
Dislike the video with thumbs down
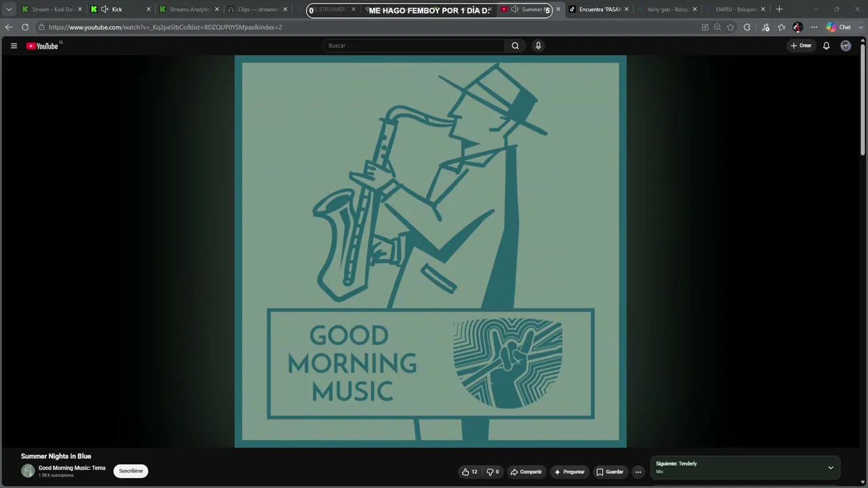(493, 472)
